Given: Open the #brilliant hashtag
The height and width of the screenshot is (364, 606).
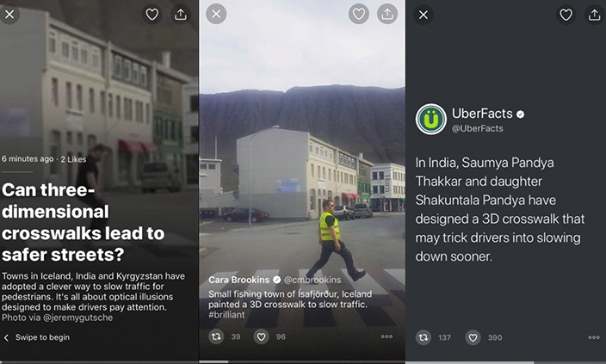Looking at the screenshot, I should click(x=228, y=316).
